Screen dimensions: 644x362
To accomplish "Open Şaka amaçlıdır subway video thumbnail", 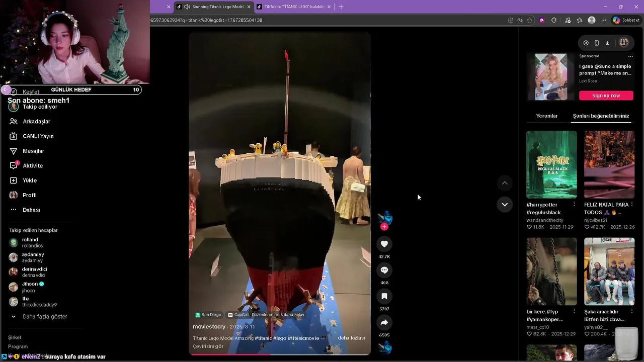I will click(x=609, y=271).
